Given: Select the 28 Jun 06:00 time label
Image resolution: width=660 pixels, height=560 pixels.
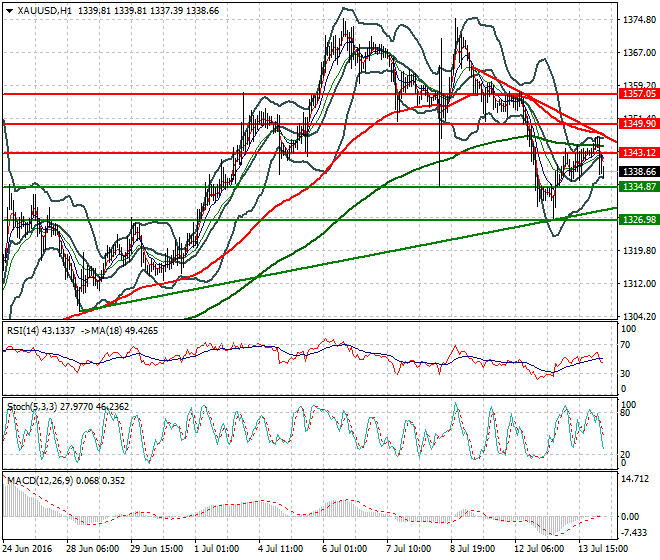Looking at the screenshot, I should click(x=92, y=549).
